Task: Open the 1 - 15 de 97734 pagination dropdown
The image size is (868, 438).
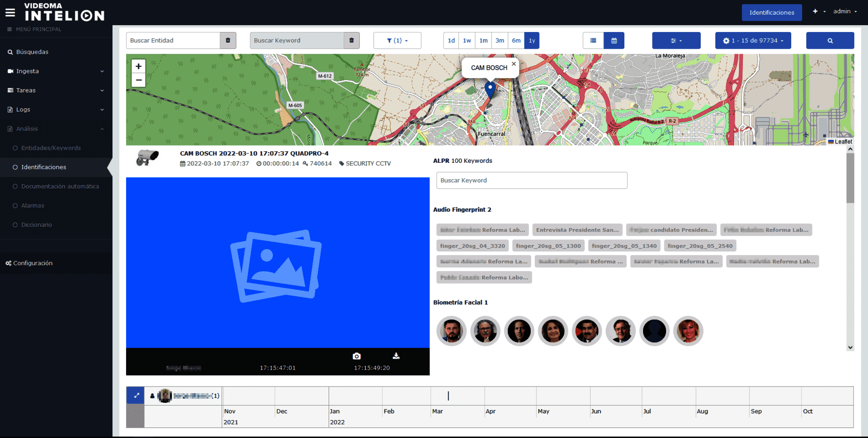Action: 753,40
